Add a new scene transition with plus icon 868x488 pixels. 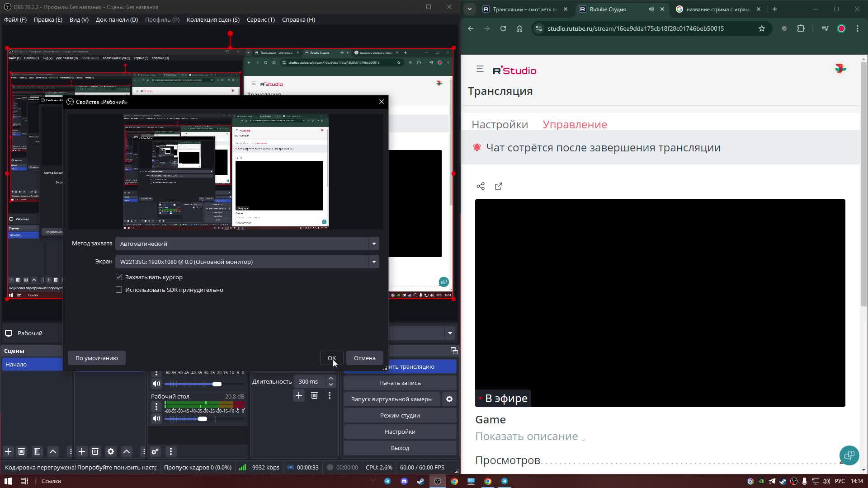click(298, 395)
